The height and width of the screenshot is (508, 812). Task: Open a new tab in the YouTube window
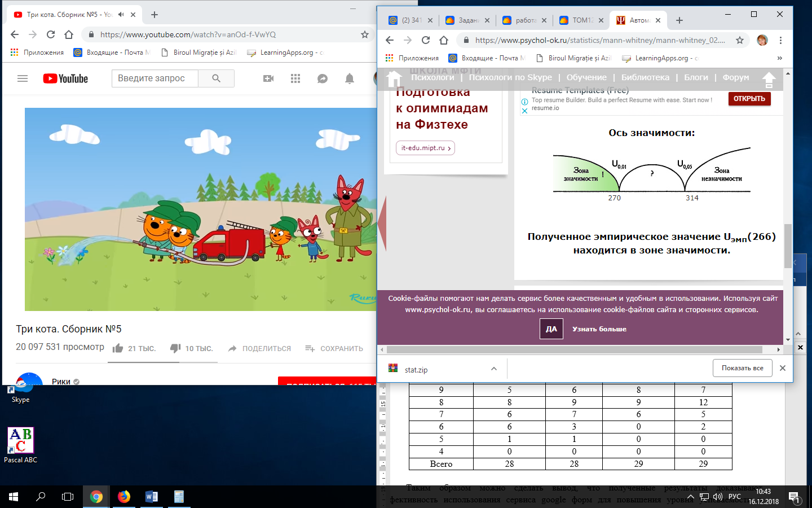click(155, 15)
